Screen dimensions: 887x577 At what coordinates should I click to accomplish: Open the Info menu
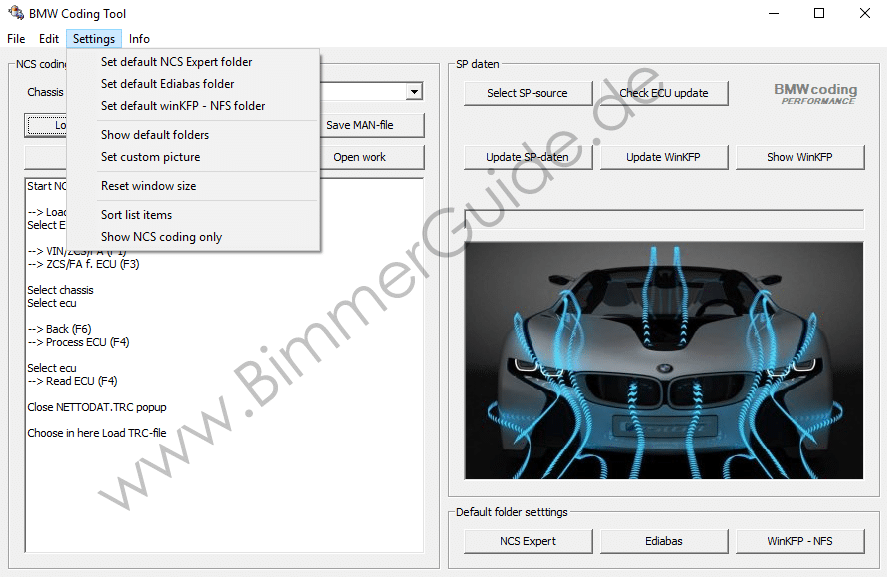tap(139, 39)
